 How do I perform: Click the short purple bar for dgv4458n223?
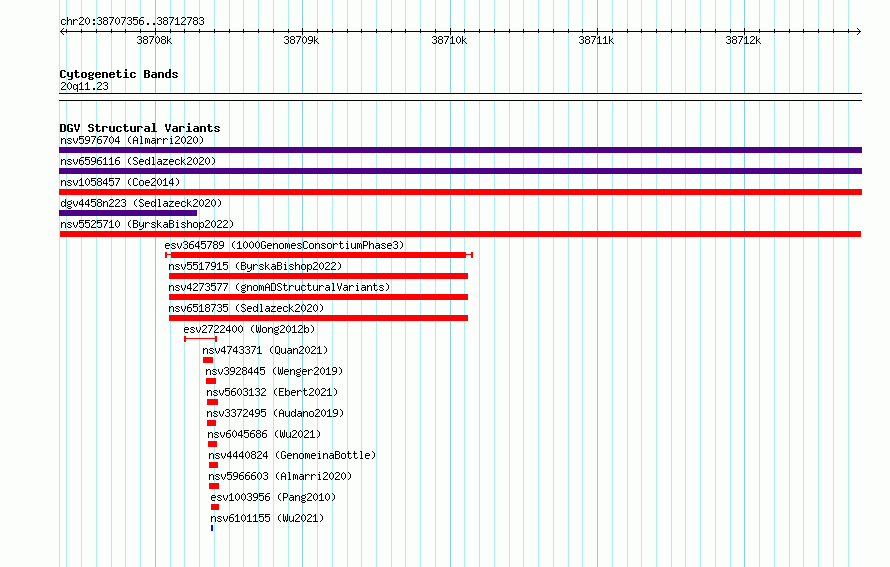tap(128, 213)
